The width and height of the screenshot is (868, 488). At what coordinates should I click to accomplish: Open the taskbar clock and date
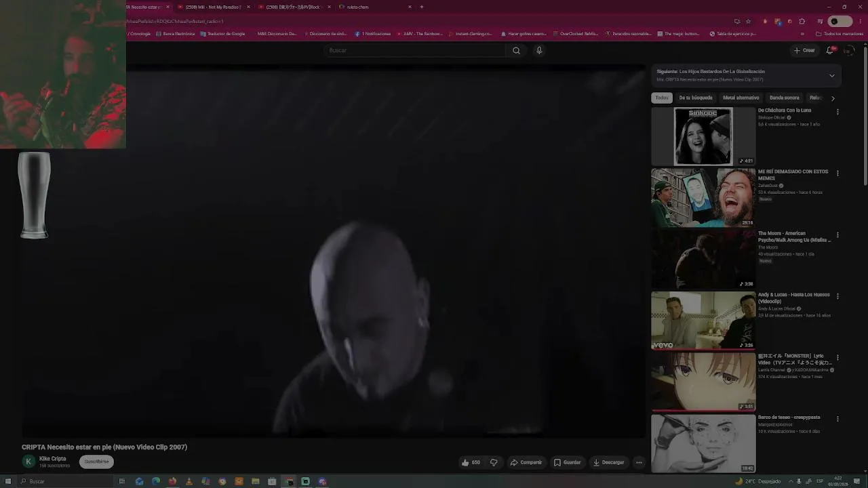pos(838,481)
